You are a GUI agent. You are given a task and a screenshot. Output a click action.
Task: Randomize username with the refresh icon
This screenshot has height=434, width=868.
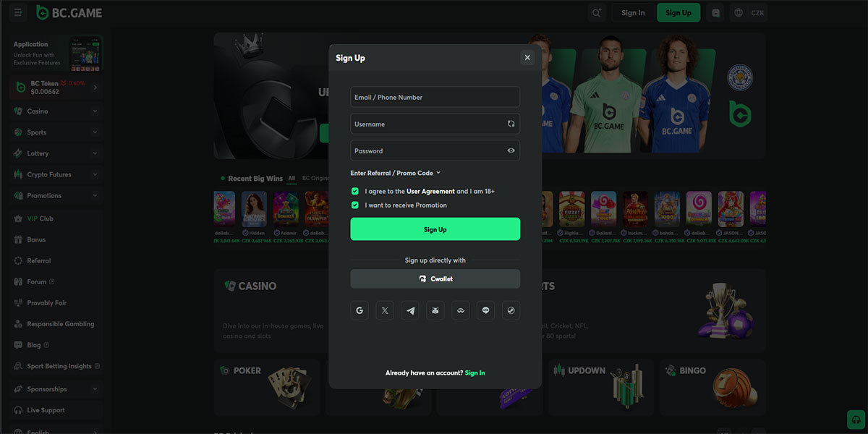tap(511, 124)
